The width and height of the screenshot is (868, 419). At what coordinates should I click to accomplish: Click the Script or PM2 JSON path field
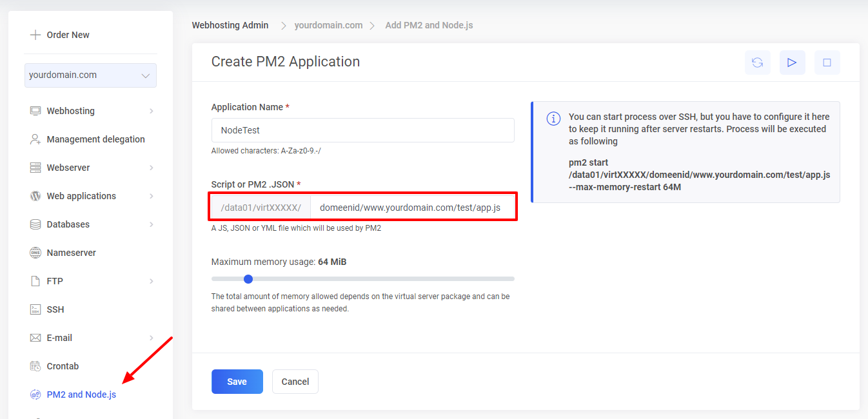413,206
